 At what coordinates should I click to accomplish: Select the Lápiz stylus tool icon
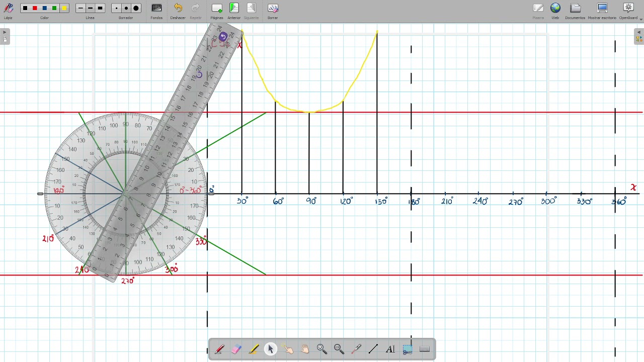tap(8, 8)
